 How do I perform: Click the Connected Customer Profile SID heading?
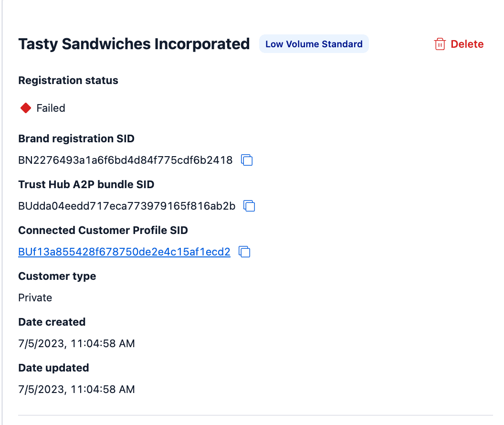[103, 230]
